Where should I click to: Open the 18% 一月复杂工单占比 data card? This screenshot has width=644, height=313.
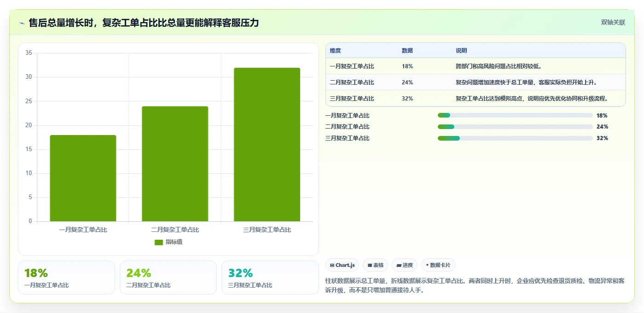click(66, 278)
